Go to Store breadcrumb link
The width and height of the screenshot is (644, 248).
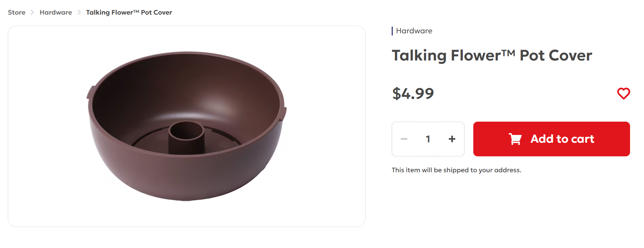tap(17, 13)
